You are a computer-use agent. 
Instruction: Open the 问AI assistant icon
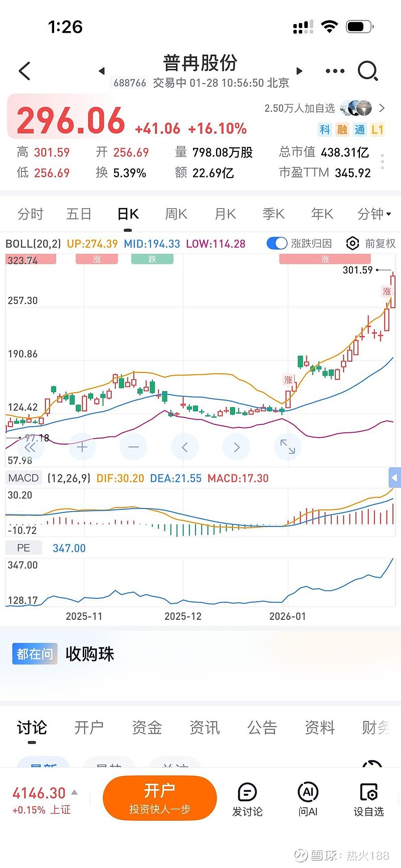pyautogui.click(x=308, y=800)
